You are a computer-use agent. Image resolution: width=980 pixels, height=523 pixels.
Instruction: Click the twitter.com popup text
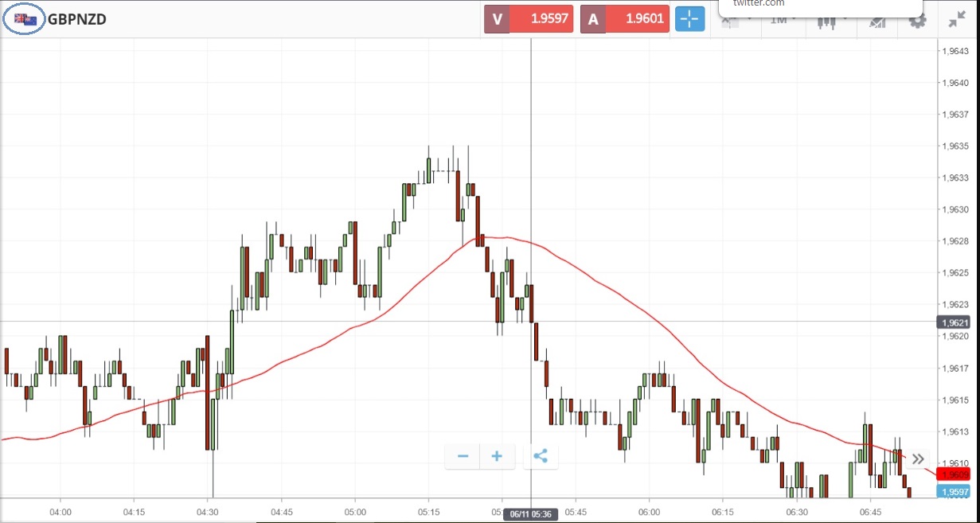click(x=759, y=3)
